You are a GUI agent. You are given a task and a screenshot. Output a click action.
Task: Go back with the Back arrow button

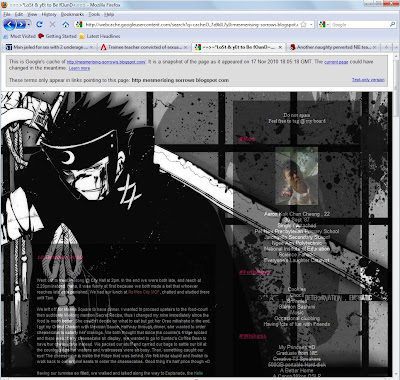pyautogui.click(x=10, y=24)
